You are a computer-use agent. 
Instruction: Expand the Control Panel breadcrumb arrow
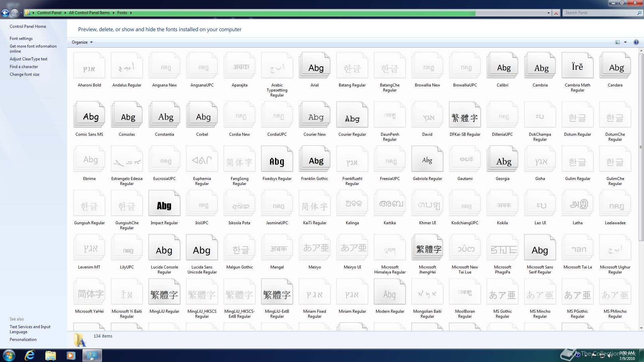pyautogui.click(x=65, y=13)
